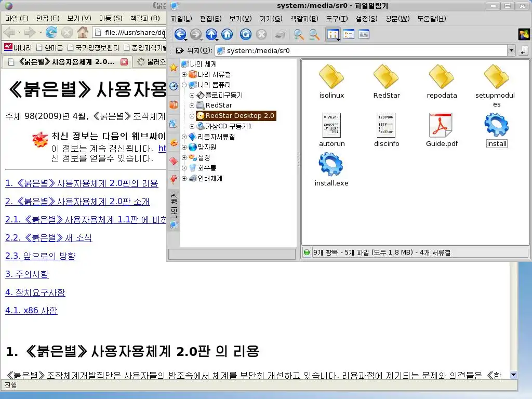Select the install gear file

coord(497,130)
